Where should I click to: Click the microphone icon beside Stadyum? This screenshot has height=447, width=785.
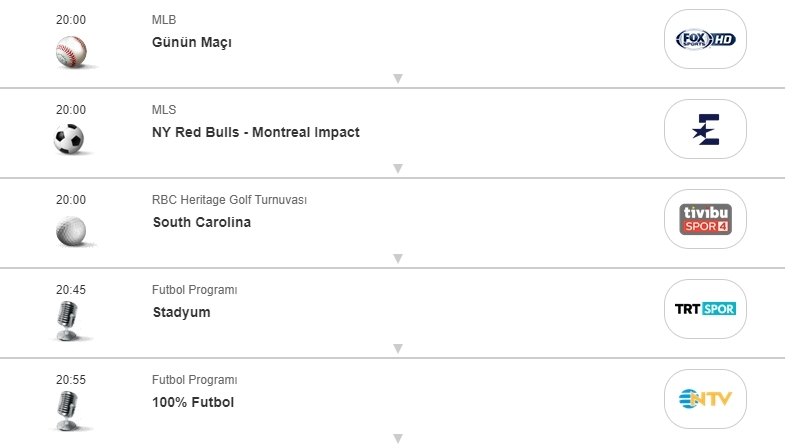click(x=69, y=320)
